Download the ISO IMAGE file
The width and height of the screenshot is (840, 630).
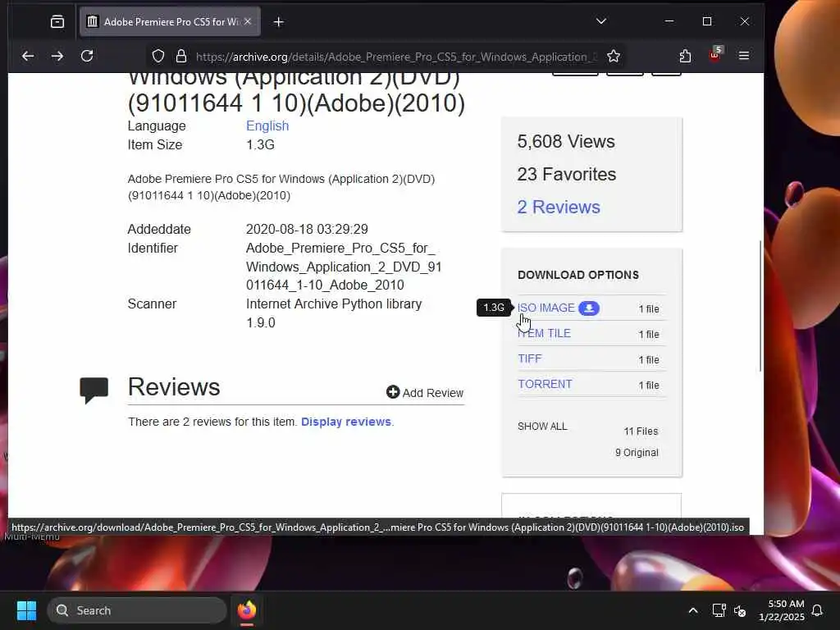(546, 308)
